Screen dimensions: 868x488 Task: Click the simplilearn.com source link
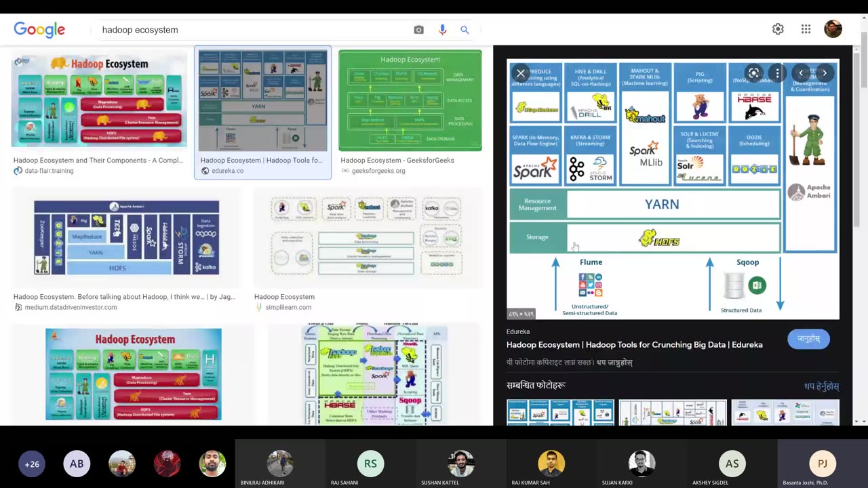click(x=288, y=307)
